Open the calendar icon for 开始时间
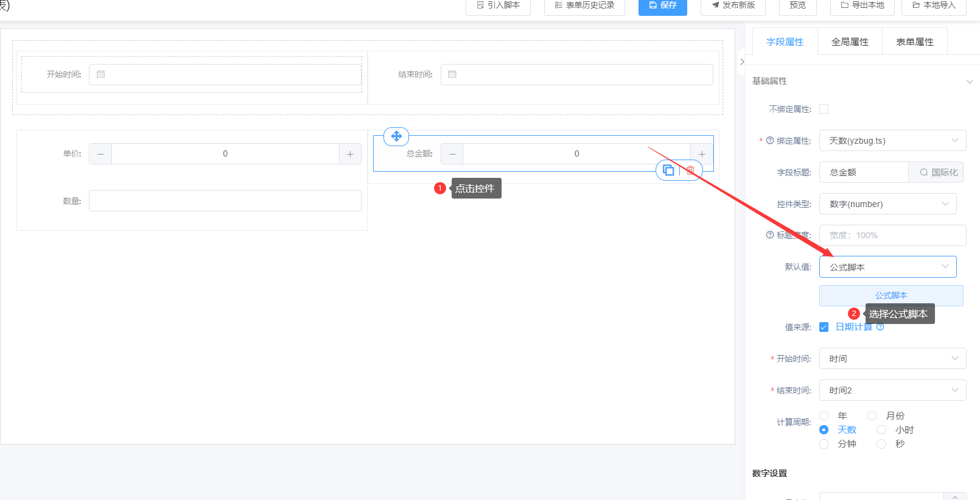This screenshot has height=500, width=980. pos(101,74)
